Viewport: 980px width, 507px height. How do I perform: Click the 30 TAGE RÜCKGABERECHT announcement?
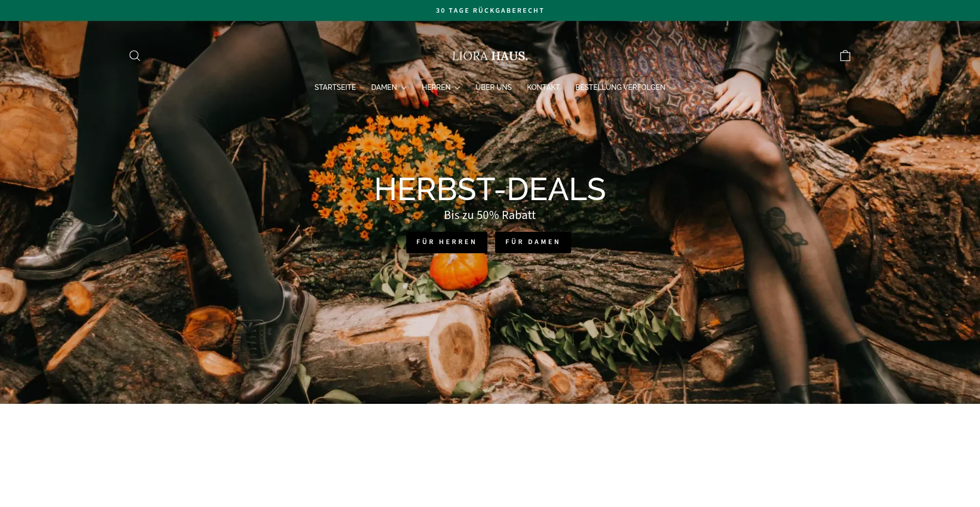[490, 10]
